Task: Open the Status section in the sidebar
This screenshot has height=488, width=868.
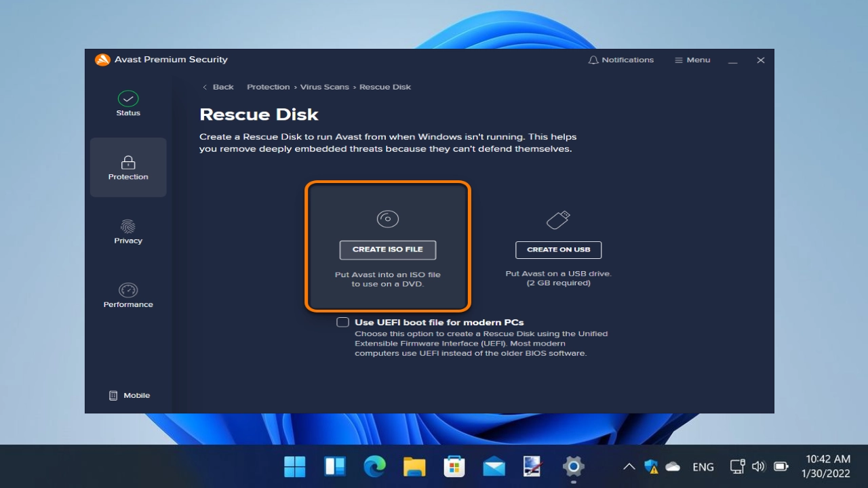Action: point(127,104)
